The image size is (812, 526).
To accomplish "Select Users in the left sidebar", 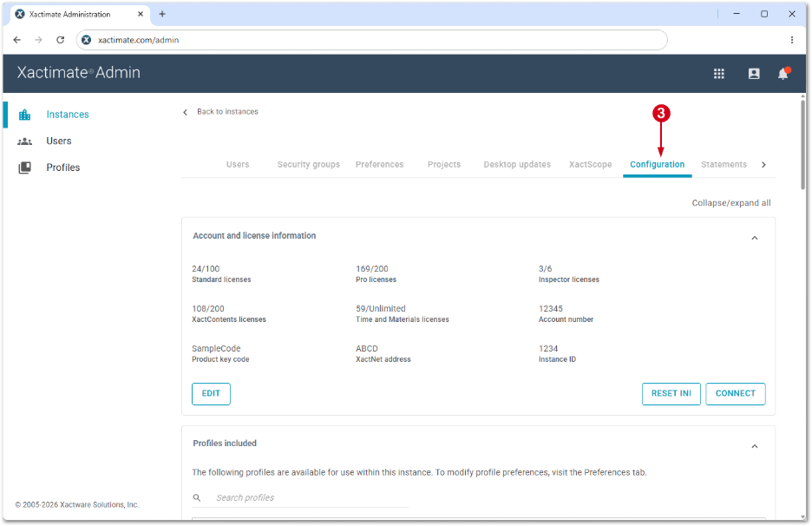I will tap(58, 141).
